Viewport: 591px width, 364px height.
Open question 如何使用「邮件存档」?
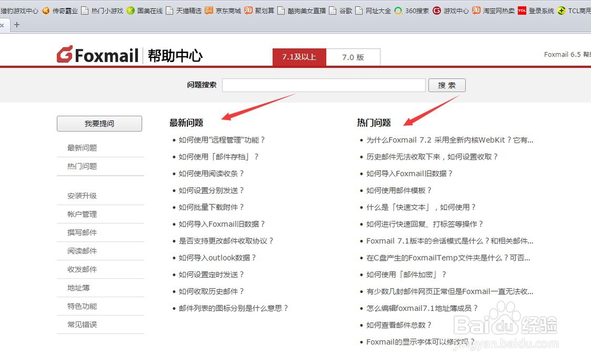pyautogui.click(x=219, y=157)
